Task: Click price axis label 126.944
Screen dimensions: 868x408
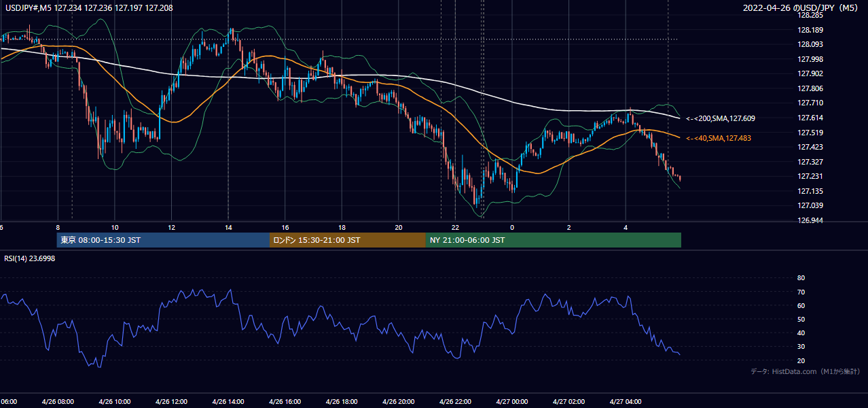Action: point(810,220)
